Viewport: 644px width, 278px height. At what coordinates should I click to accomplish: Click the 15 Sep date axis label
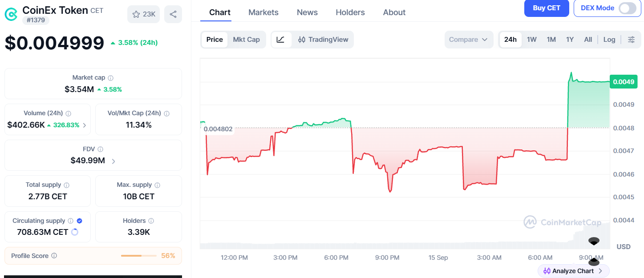pos(438,258)
